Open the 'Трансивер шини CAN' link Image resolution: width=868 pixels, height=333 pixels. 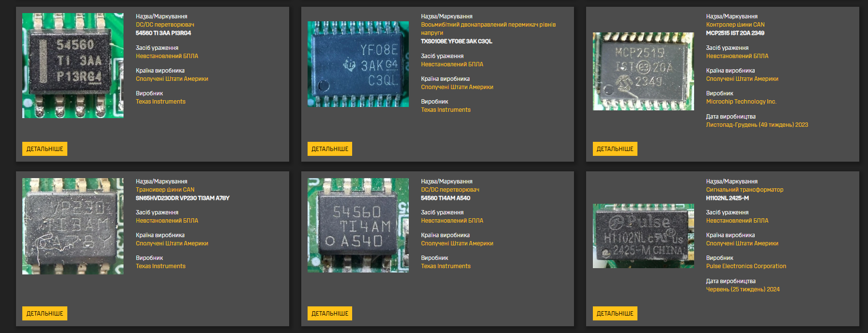click(165, 190)
